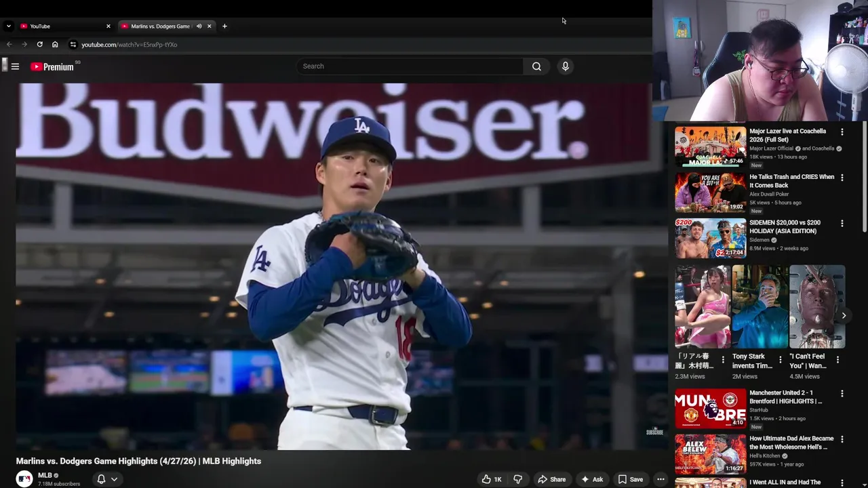Dislike the video with the thumbs-down button
Viewport: 868px width, 488px height.
517,479
